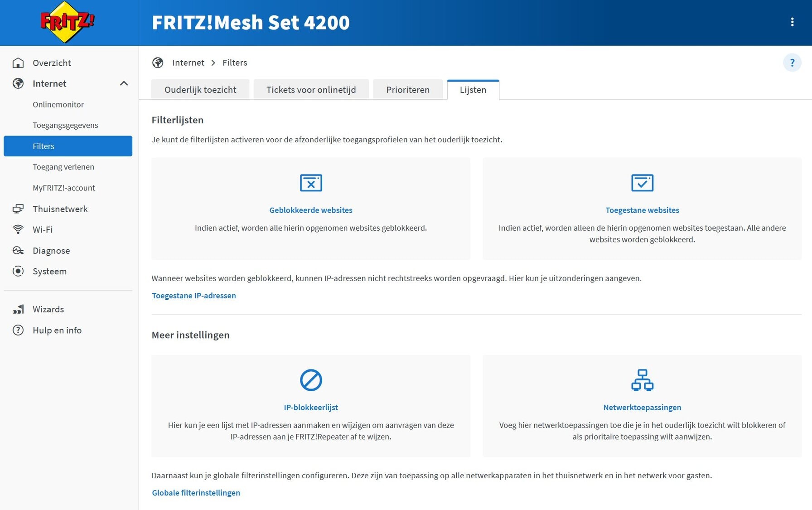This screenshot has width=812, height=510.
Task: Open the Globale filterinstellingen link
Action: tap(196, 493)
